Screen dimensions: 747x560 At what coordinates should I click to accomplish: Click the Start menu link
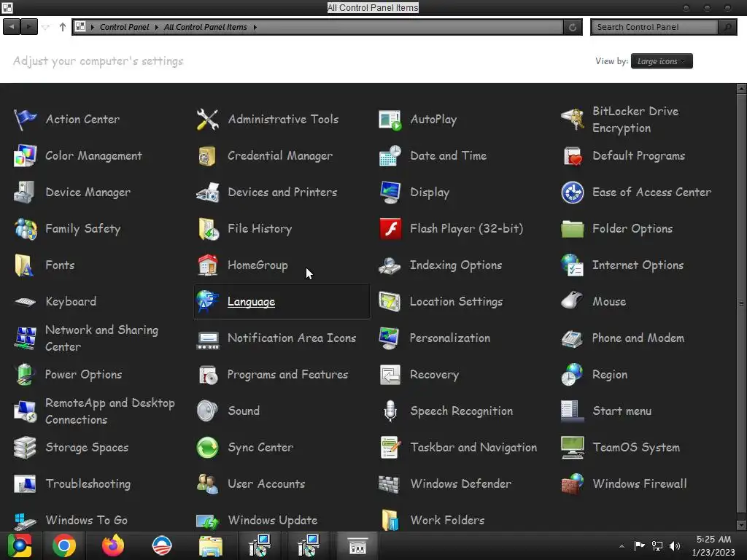622,411
